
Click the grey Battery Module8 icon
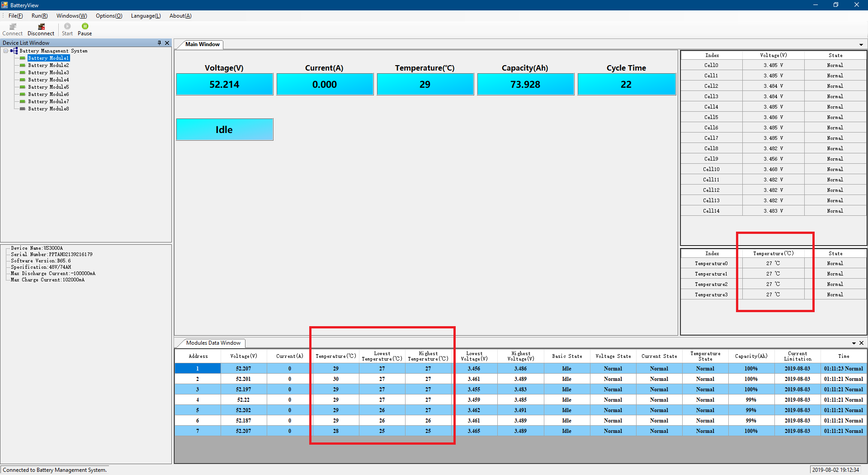click(22, 109)
